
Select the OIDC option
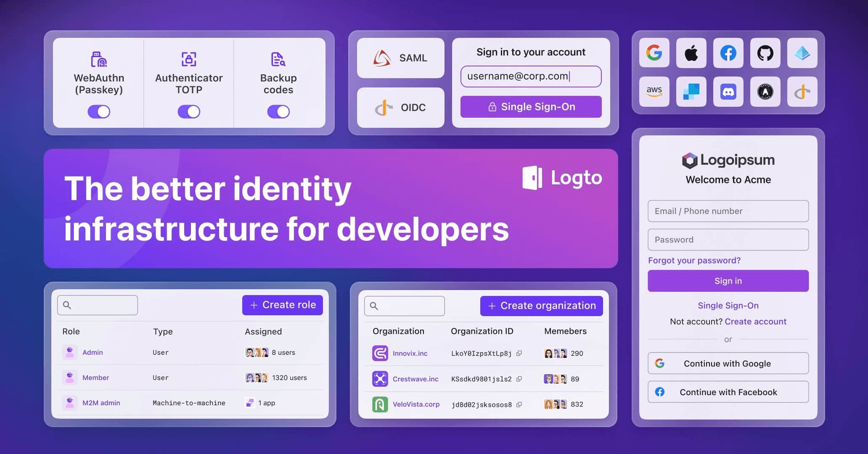[401, 108]
